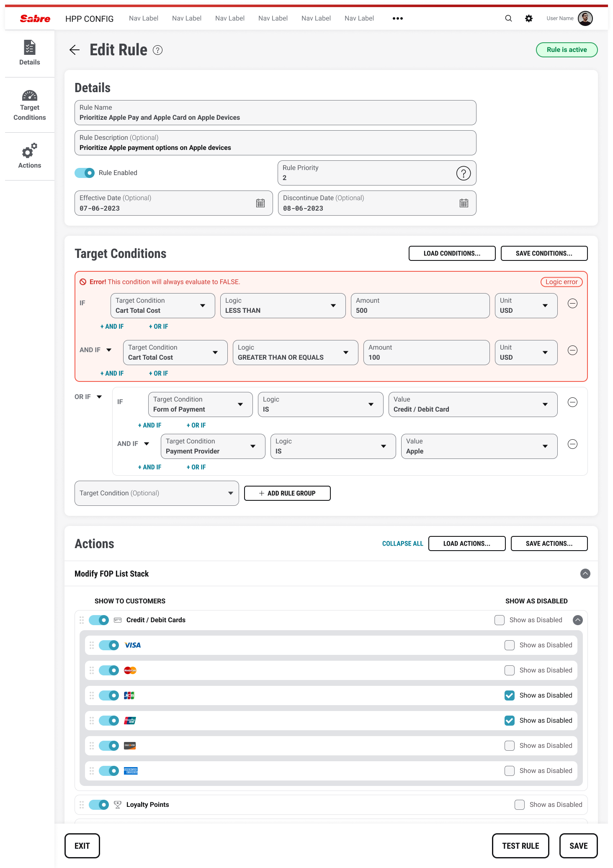Screen dimensions: 613x868
Task: Open the GREATER THAN OR EQUALS dropdown
Action: 295,353
